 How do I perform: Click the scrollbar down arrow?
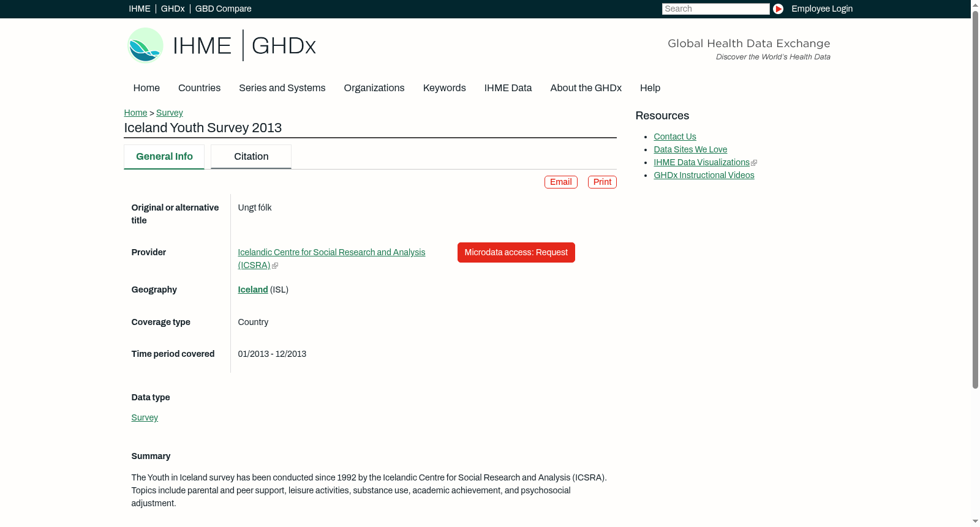pyautogui.click(x=975, y=521)
